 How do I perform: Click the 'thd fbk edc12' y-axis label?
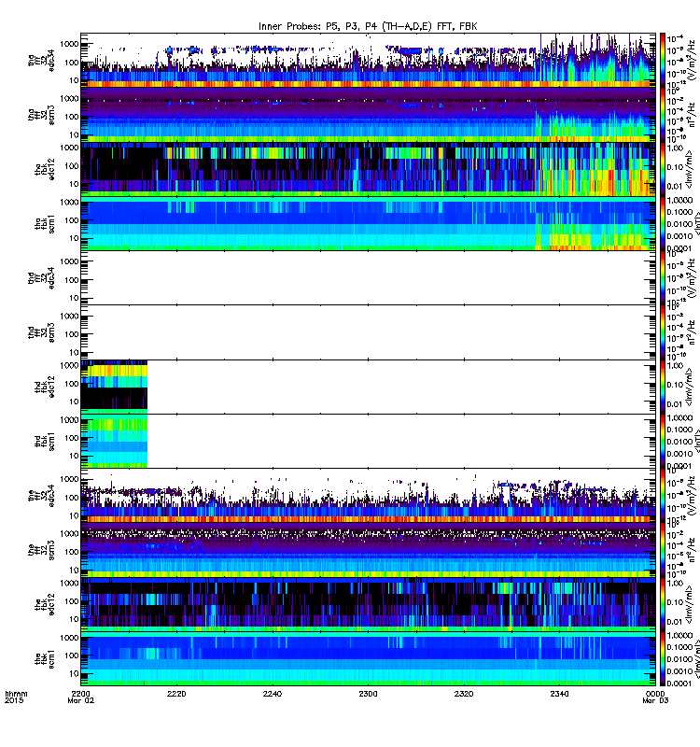tap(45, 387)
